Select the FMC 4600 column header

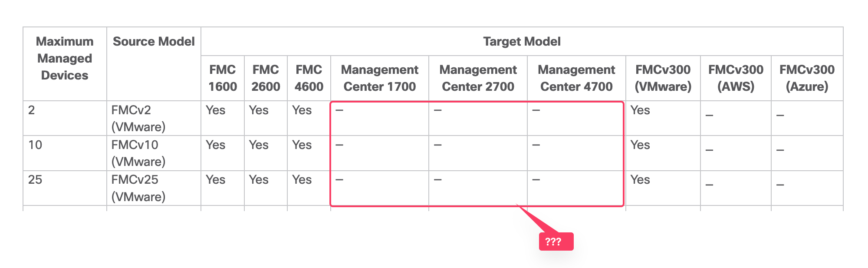(x=309, y=78)
